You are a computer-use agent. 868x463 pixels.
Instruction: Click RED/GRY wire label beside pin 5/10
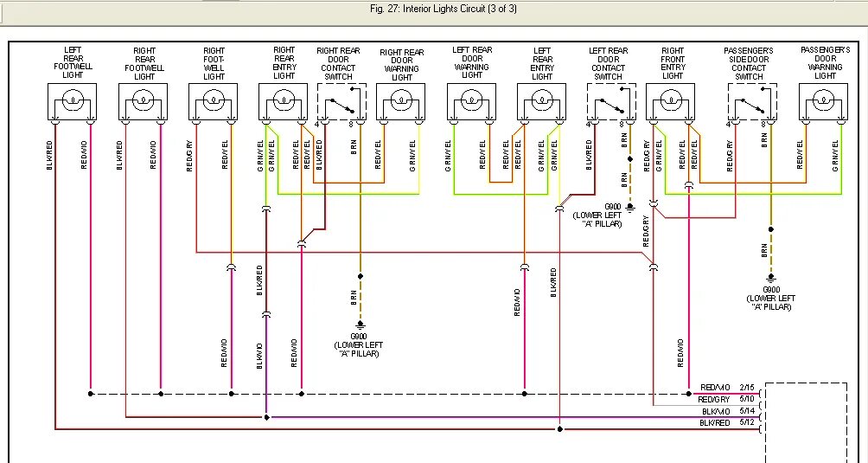click(x=715, y=399)
